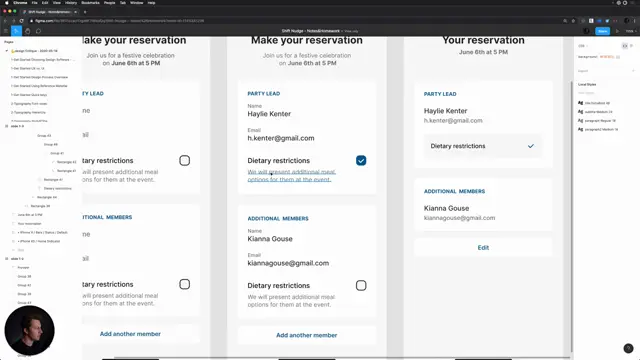Select the Comment tool
The width and height of the screenshot is (640, 360).
[x=38, y=31]
